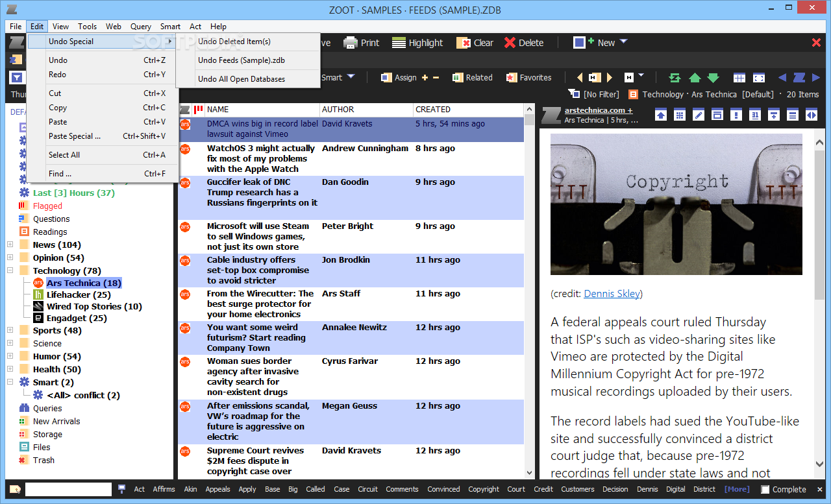Click the bottom-left text input field
831x504 pixels.
pyautogui.click(x=68, y=490)
